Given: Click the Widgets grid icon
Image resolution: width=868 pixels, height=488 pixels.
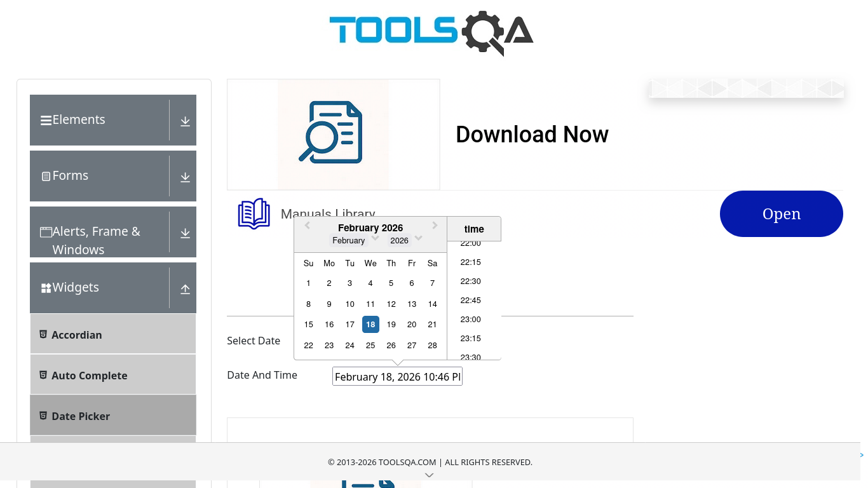Looking at the screenshot, I should 46,288.
